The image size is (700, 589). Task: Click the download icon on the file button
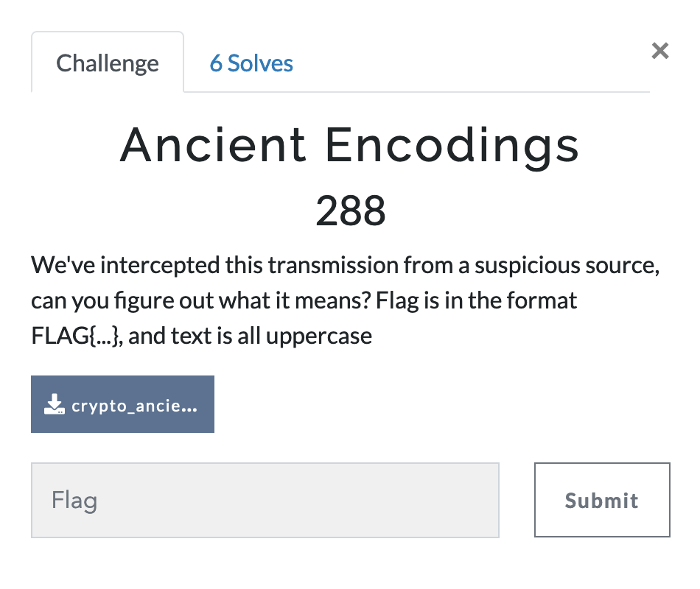[x=55, y=404]
